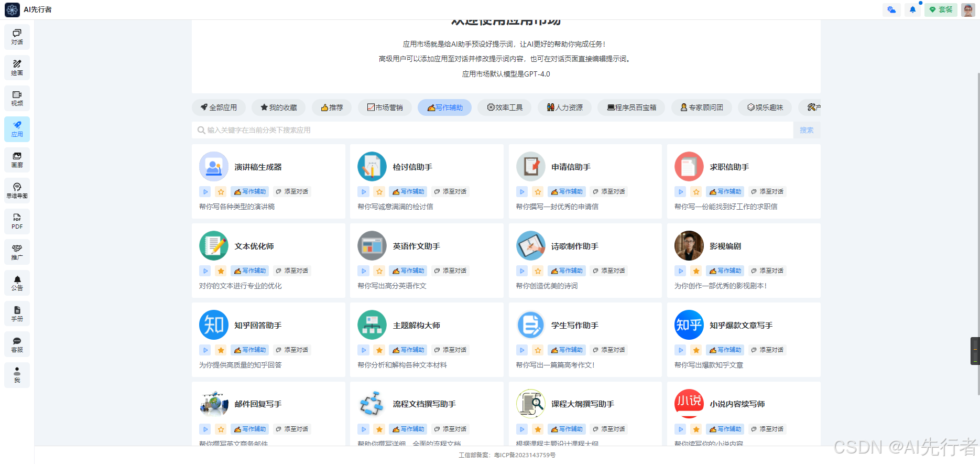Open the 绘画 drawing sidebar item
Screen dimensions: 980x464
click(17, 68)
